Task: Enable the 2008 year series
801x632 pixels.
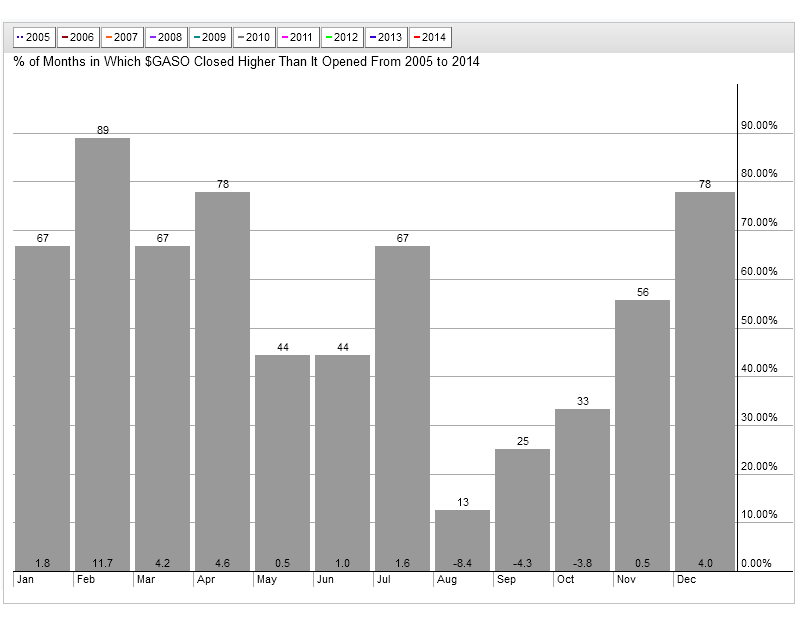Action: tap(165, 37)
